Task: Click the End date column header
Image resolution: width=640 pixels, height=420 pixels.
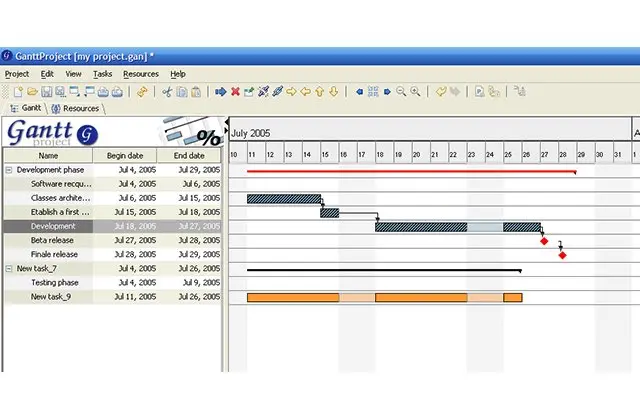Action: tap(188, 156)
